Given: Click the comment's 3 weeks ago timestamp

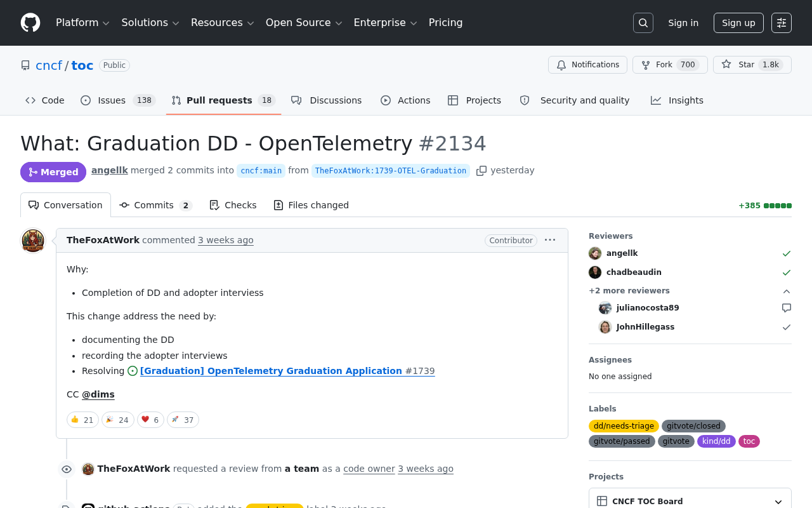Looking at the screenshot, I should coord(226,240).
